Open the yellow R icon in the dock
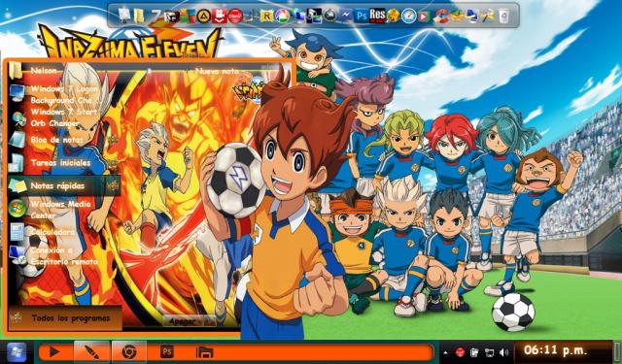The width and height of the screenshot is (622, 364). tap(267, 17)
